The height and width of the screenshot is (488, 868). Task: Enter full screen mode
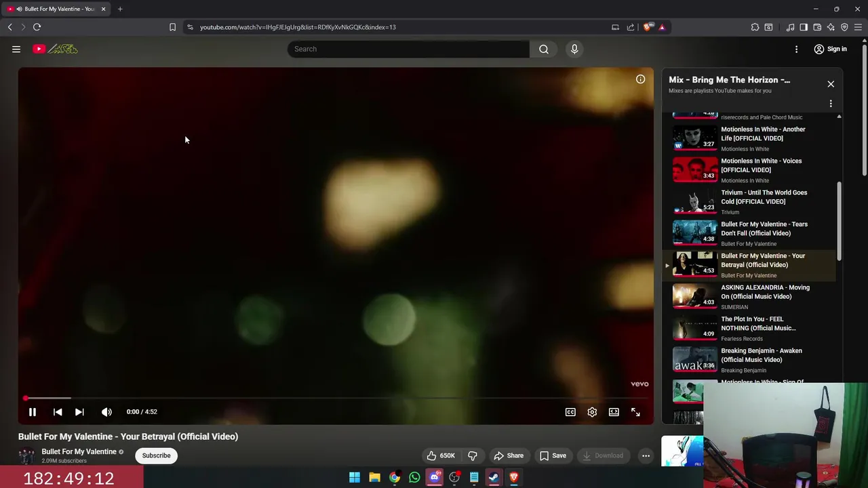(635, 411)
